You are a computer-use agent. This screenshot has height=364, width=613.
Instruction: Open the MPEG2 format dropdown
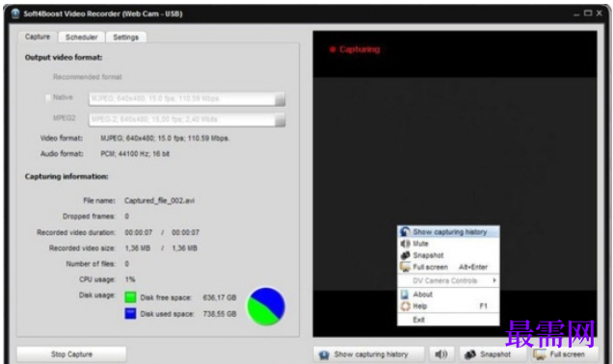pyautogui.click(x=280, y=120)
